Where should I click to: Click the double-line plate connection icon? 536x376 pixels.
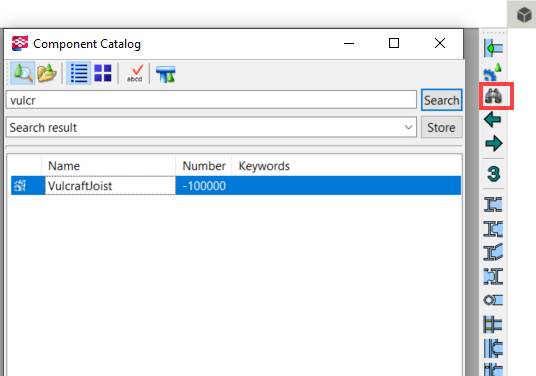click(x=493, y=324)
